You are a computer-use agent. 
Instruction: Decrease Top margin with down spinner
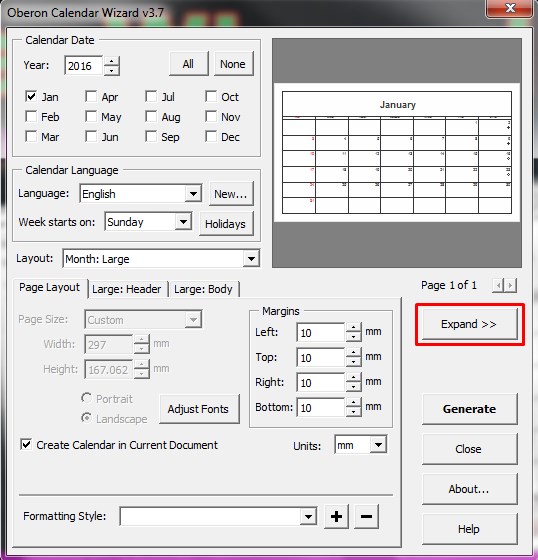(x=353, y=362)
